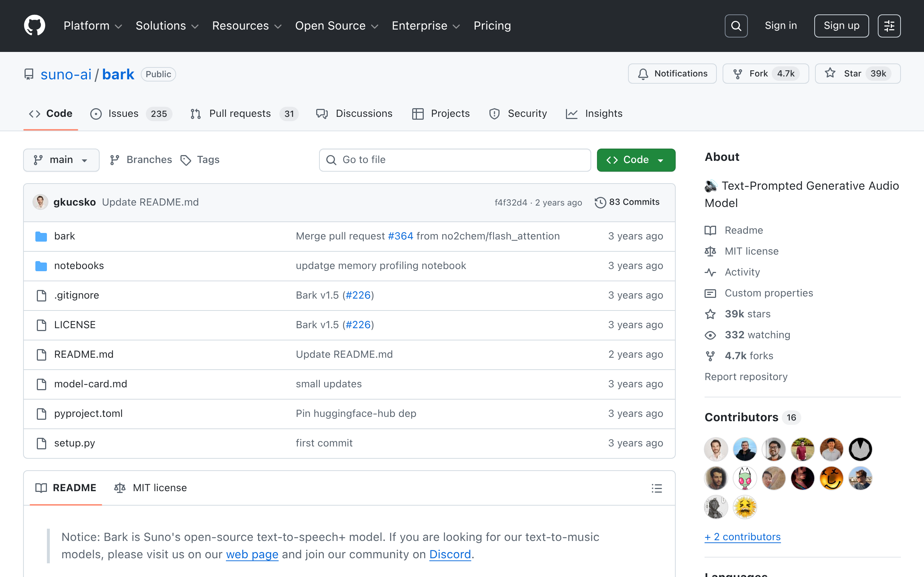Open the bark folder

(x=65, y=236)
